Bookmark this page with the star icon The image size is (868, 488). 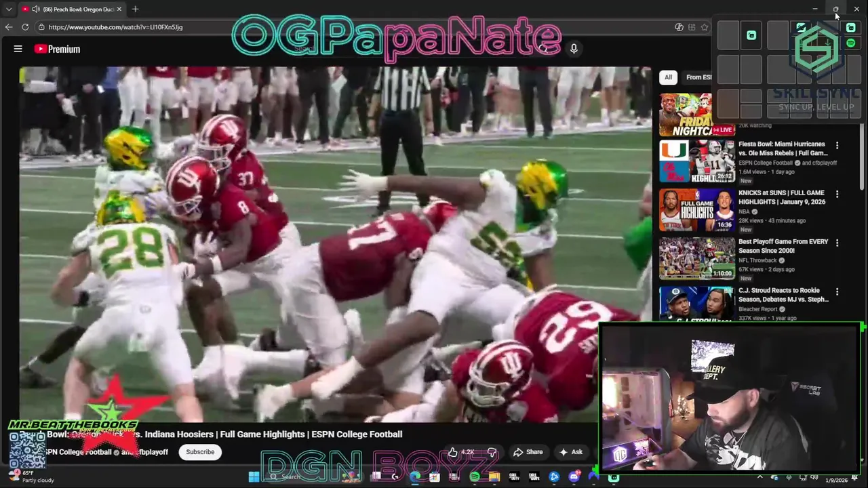(x=705, y=27)
